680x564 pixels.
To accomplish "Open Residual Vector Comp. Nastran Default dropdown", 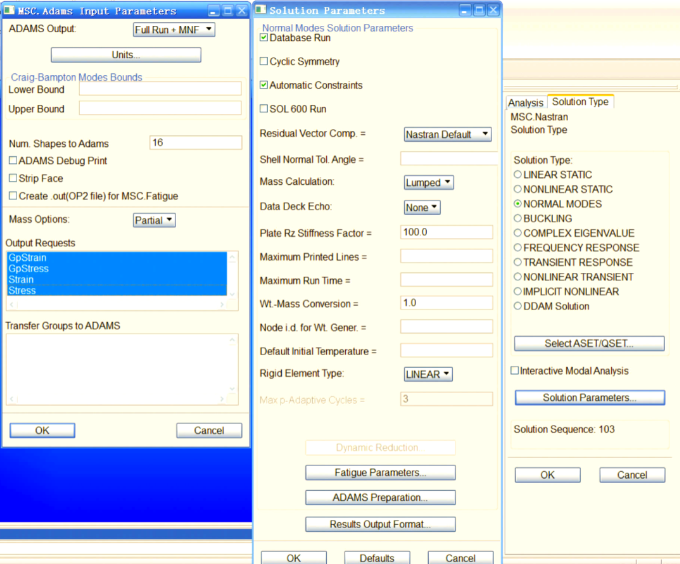I will click(x=448, y=134).
